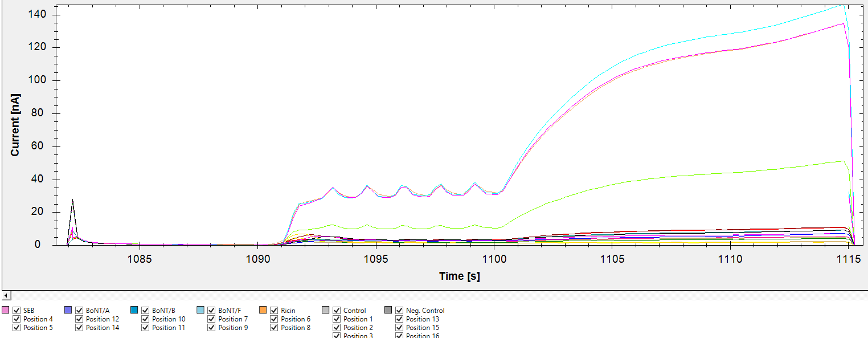
Task: Toggle the Control group checkbox
Action: pyautogui.click(x=337, y=311)
